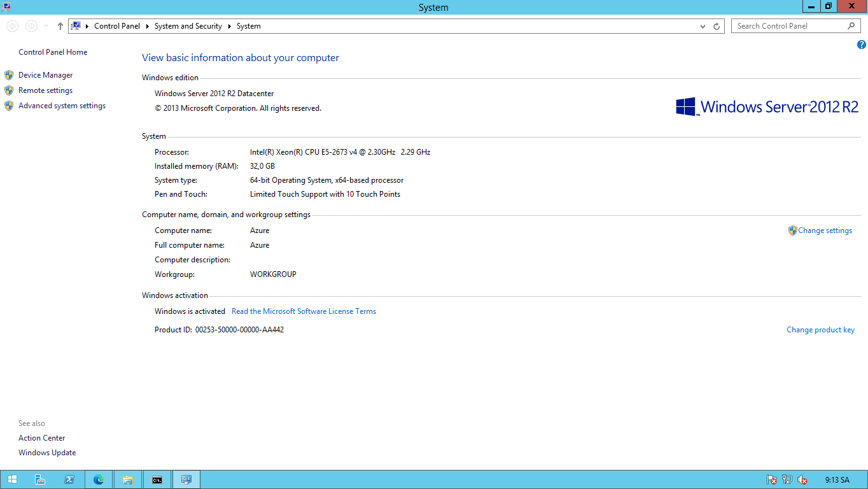868x489 pixels.
Task: Open the Start menu
Action: pyautogui.click(x=12, y=479)
